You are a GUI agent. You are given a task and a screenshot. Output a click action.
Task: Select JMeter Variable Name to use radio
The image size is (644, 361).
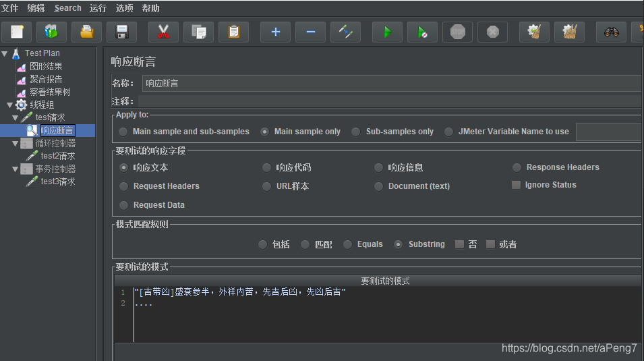(x=449, y=132)
